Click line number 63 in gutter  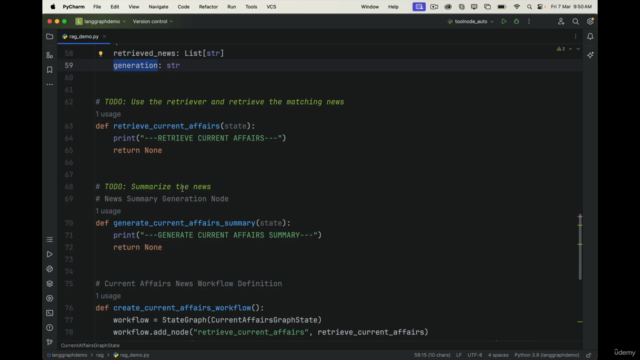[69, 126]
